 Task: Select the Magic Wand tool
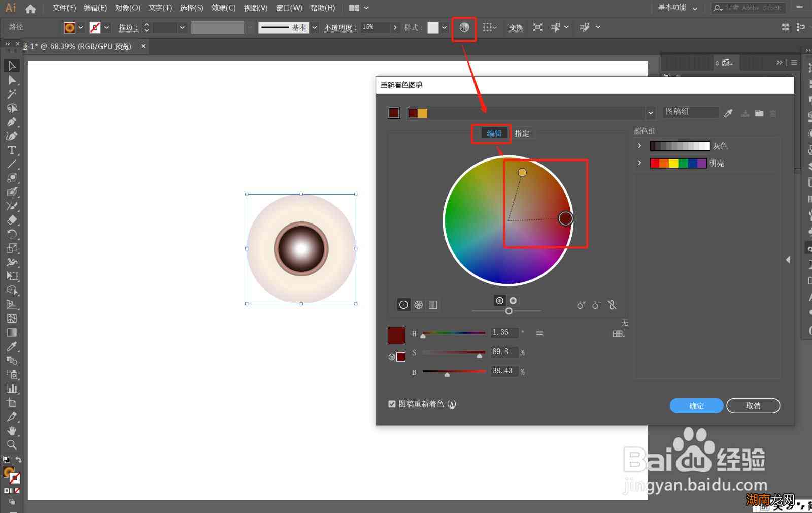point(12,94)
